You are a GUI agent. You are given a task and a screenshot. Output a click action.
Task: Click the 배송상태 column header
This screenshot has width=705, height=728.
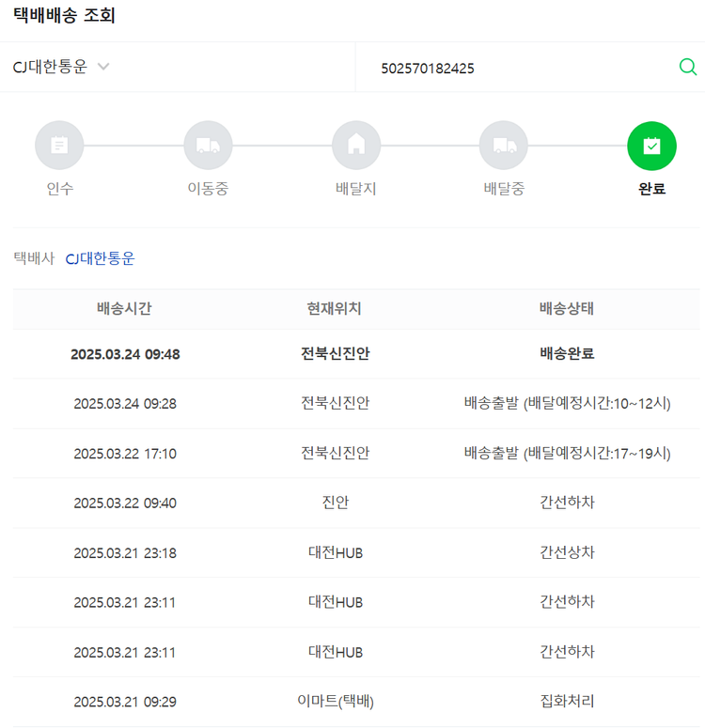[567, 309]
